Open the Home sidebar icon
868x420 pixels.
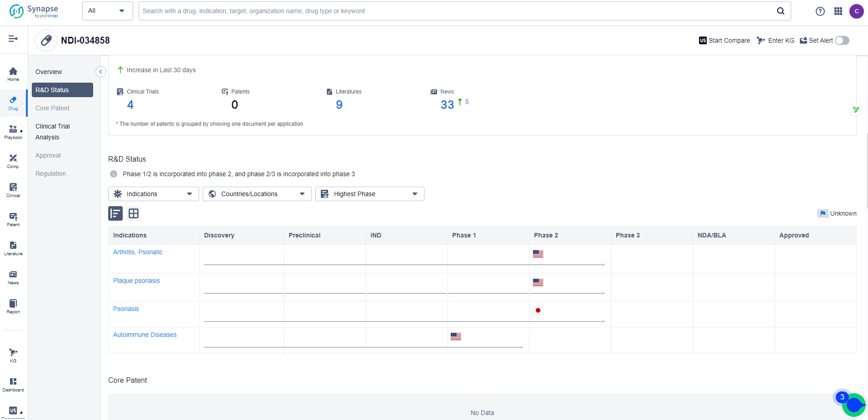[x=13, y=74]
